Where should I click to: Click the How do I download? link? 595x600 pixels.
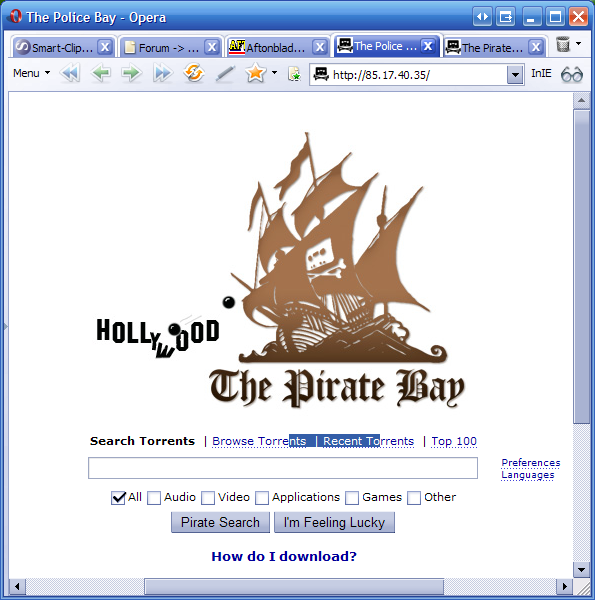[x=284, y=556]
